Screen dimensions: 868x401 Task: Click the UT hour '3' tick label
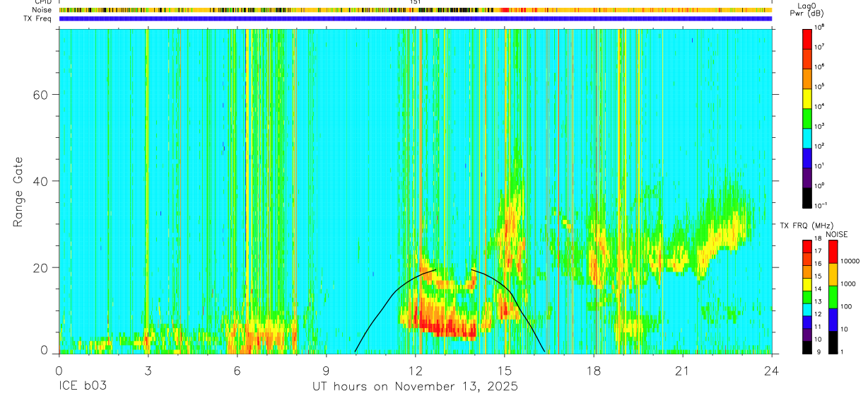(148, 371)
